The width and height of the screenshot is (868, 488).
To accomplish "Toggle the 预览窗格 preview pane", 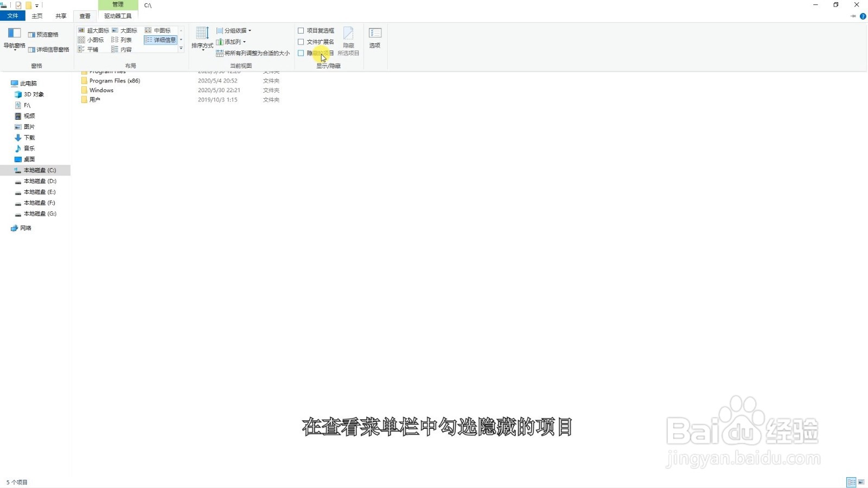I will click(43, 35).
